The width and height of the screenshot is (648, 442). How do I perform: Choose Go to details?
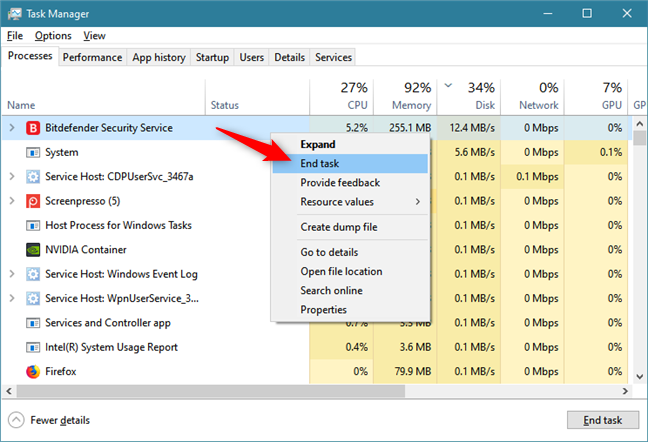[x=350, y=252]
